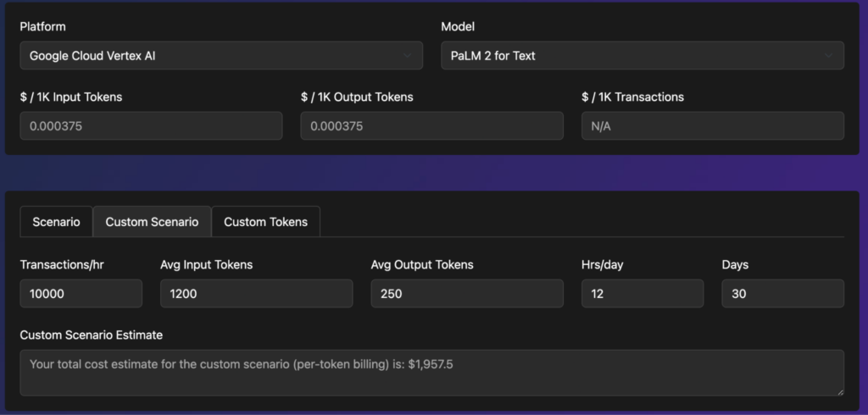Image resolution: width=868 pixels, height=415 pixels.
Task: Click into the Hrs/day input
Action: click(x=642, y=293)
